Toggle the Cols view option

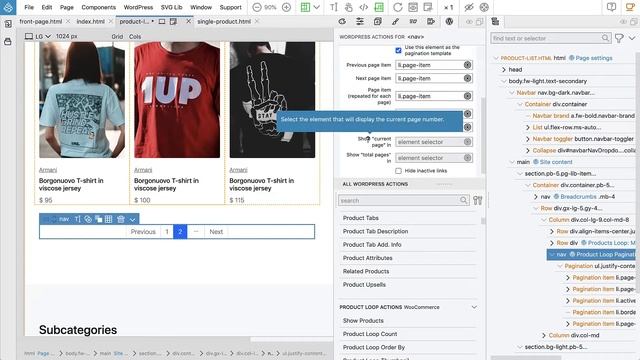(x=135, y=36)
